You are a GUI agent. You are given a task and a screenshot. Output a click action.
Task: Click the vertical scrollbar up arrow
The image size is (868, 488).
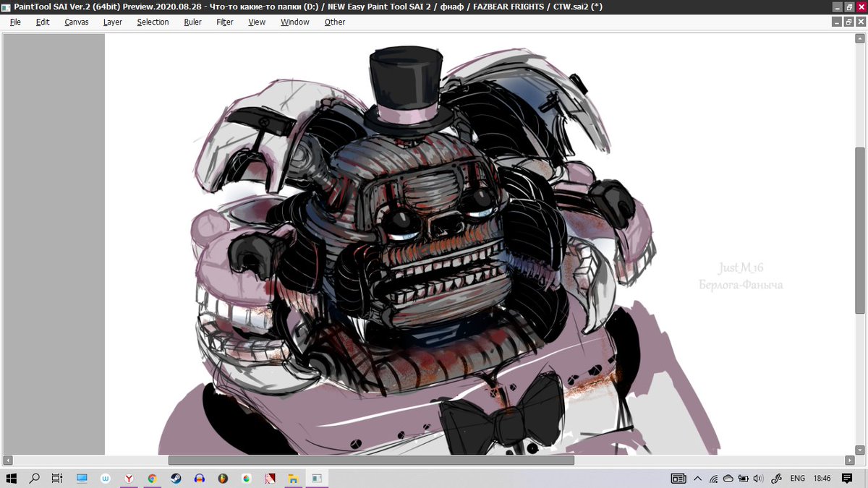click(x=859, y=39)
